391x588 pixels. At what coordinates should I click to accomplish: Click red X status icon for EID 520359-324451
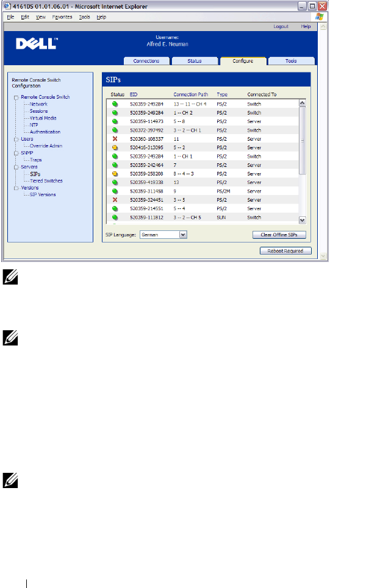[115, 200]
